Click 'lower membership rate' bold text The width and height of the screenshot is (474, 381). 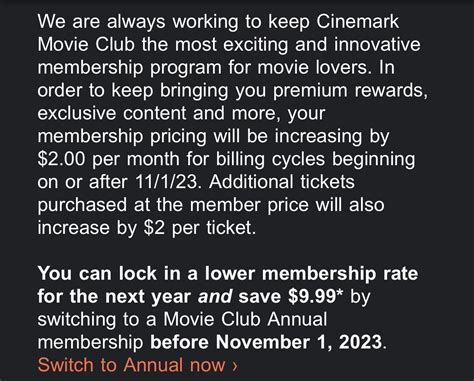click(x=311, y=274)
